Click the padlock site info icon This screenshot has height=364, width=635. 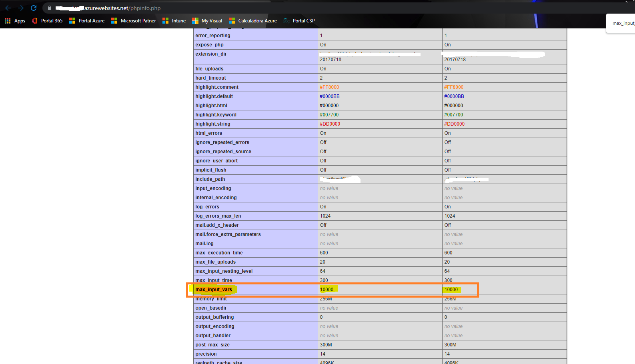tap(50, 8)
